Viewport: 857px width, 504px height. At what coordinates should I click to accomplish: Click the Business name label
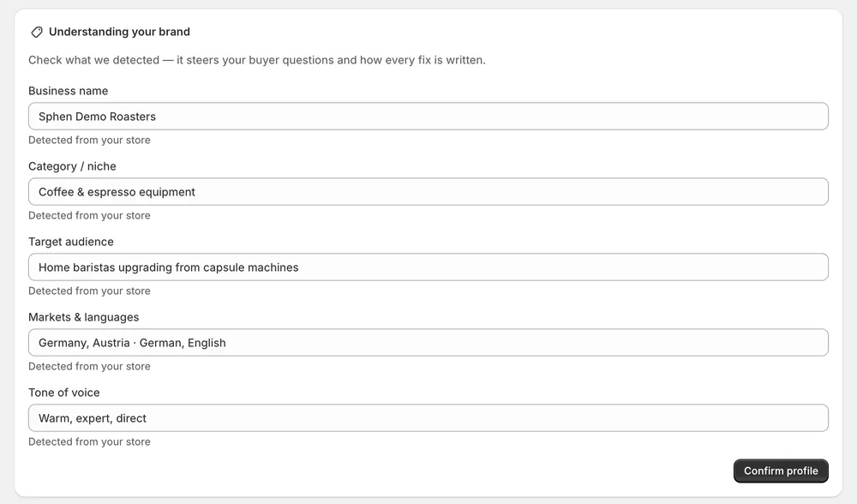tap(69, 91)
